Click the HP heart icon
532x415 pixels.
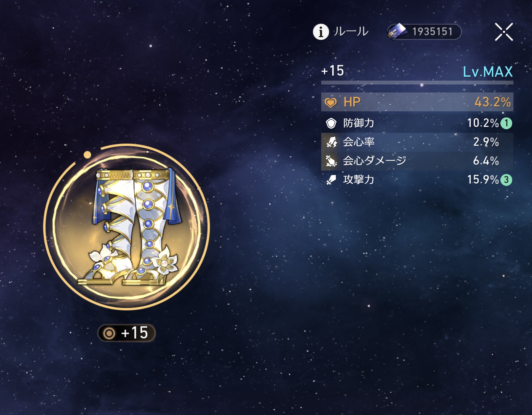point(331,102)
